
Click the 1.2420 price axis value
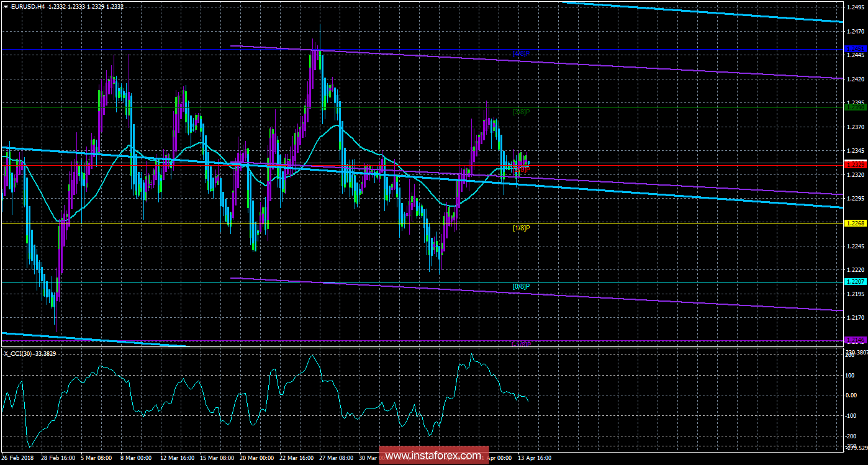(855, 79)
